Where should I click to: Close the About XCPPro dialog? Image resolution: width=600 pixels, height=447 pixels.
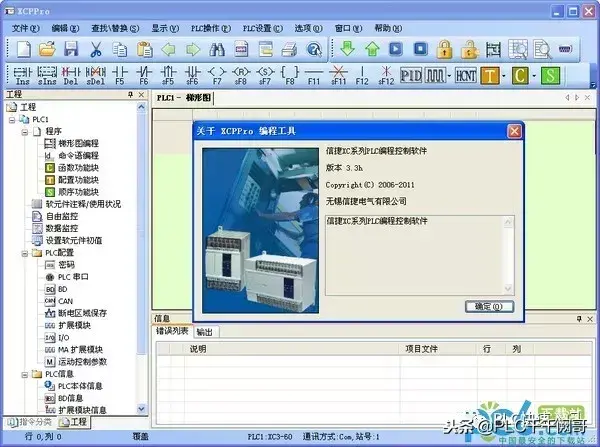pyautogui.click(x=514, y=131)
